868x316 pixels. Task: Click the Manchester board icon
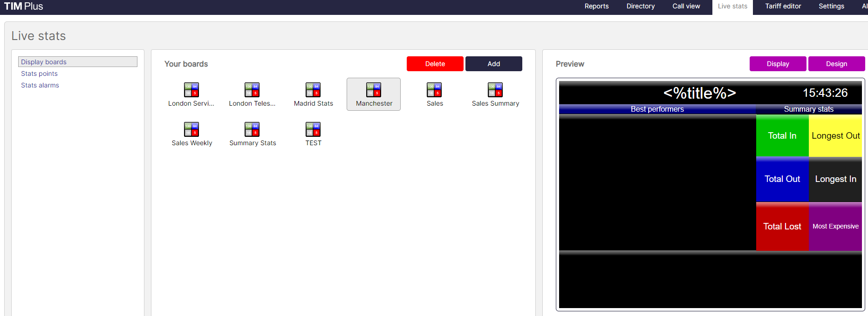click(x=374, y=90)
